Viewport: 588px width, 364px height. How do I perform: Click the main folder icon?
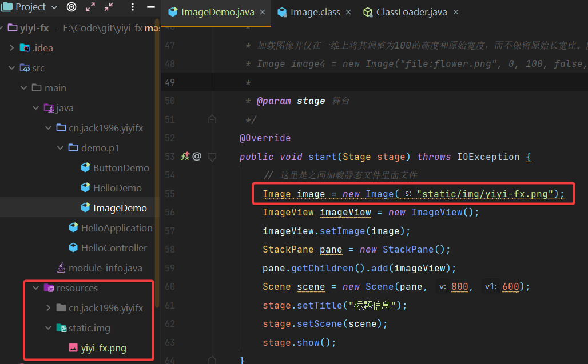37,87
